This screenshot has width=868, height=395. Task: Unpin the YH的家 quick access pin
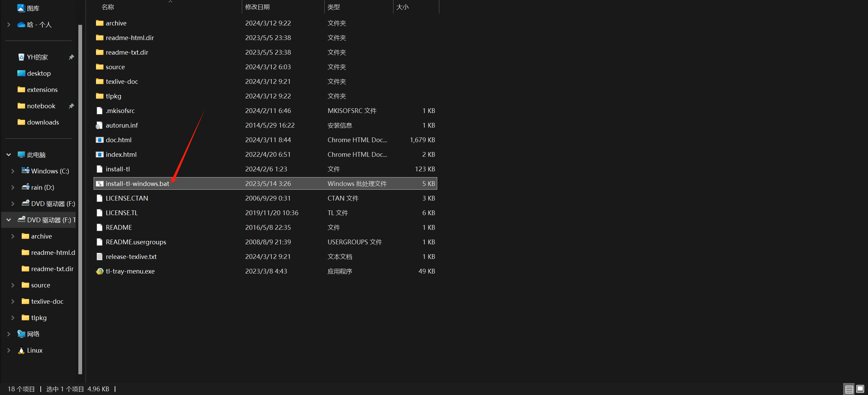(71, 57)
